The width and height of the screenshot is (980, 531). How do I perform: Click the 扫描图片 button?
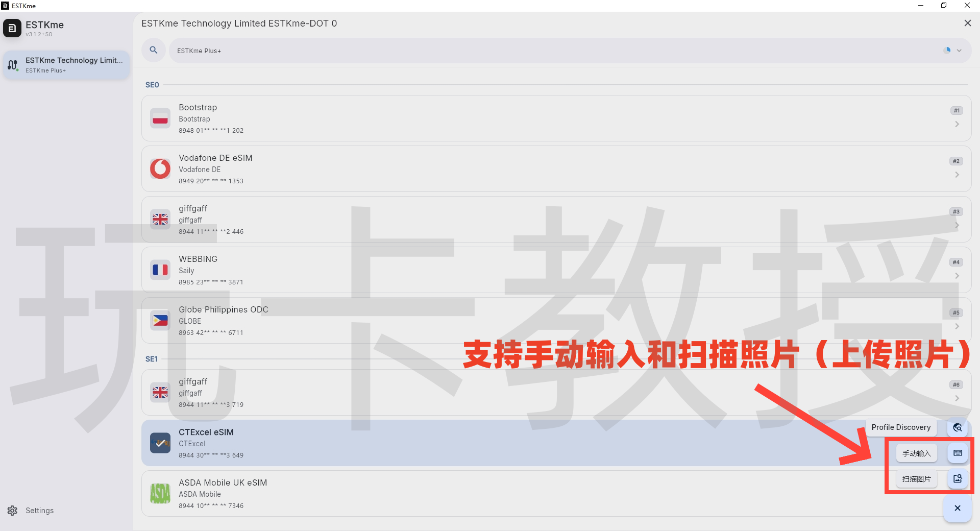(916, 478)
